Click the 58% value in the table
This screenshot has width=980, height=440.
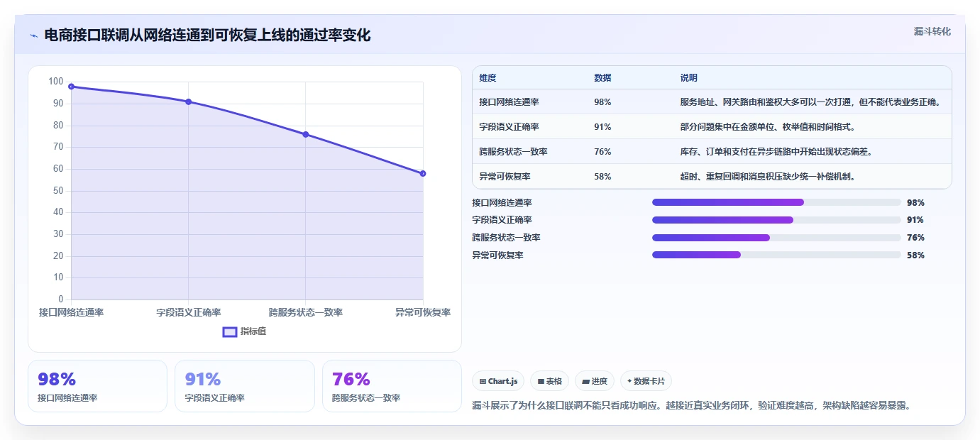tap(602, 177)
